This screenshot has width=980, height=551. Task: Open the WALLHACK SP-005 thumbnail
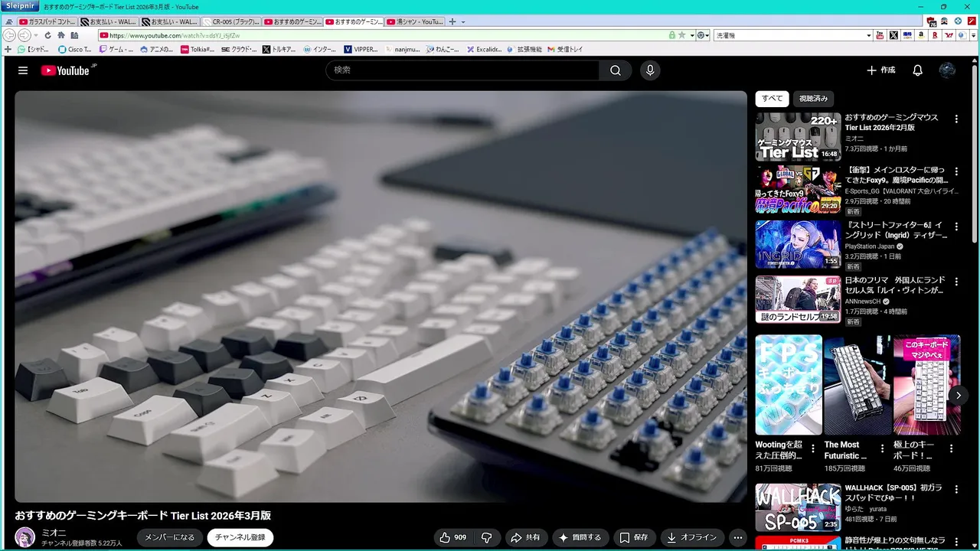[798, 507]
